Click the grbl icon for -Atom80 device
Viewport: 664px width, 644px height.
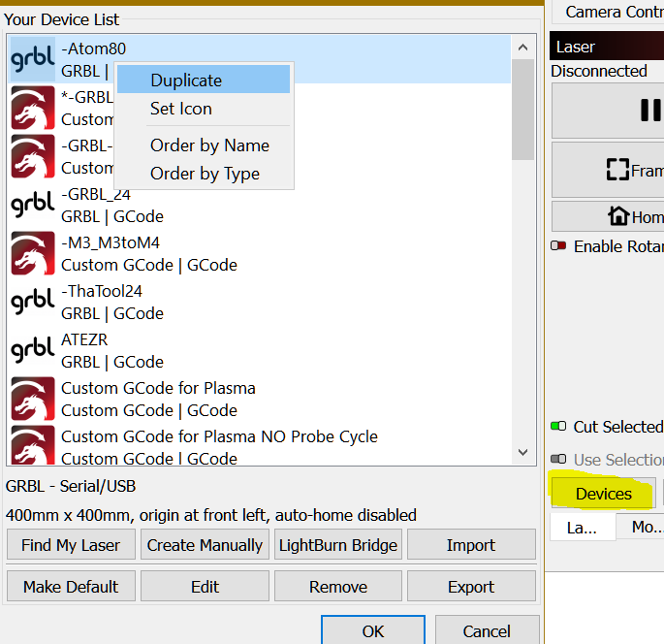coord(32,59)
